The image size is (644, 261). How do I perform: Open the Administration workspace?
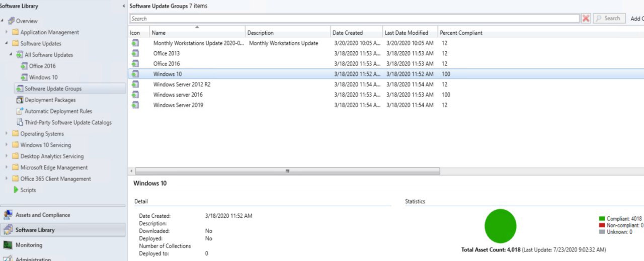click(x=63, y=258)
